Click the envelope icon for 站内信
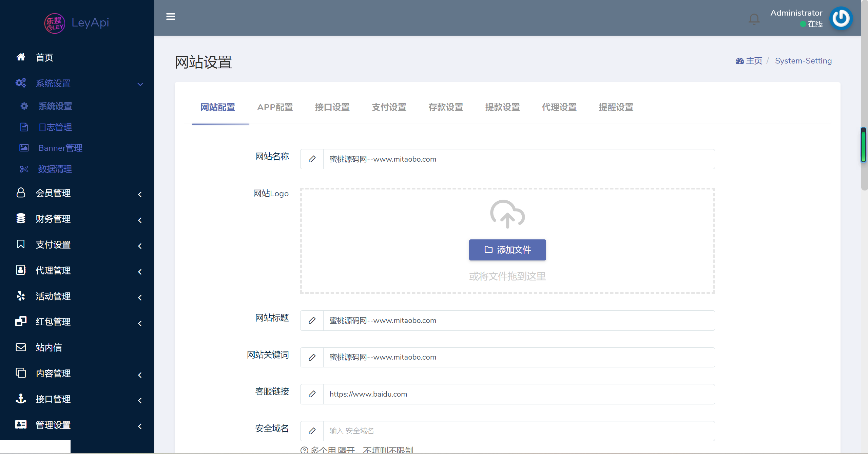868x454 pixels. [21, 347]
